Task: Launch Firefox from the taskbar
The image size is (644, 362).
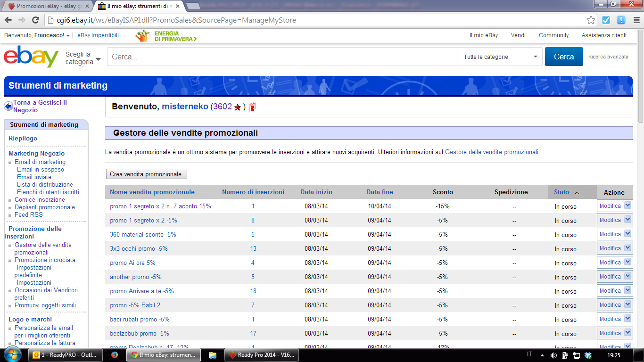Action: 115,355
